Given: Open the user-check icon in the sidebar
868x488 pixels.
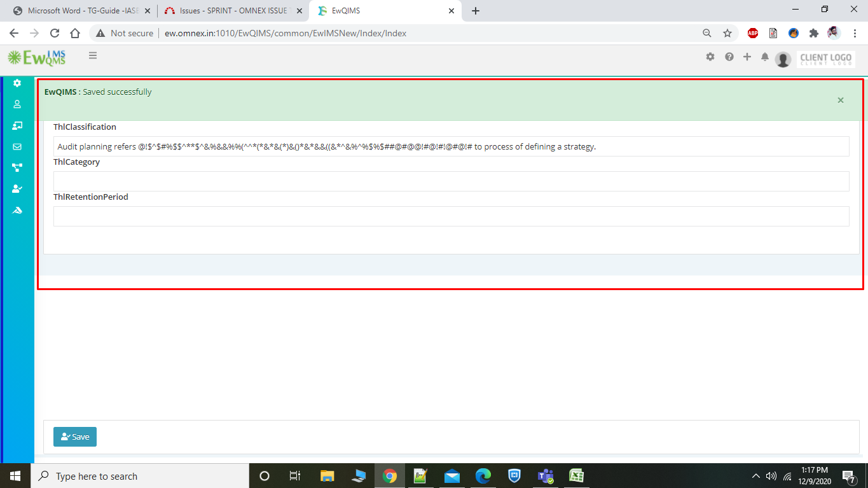Looking at the screenshot, I should (17, 189).
